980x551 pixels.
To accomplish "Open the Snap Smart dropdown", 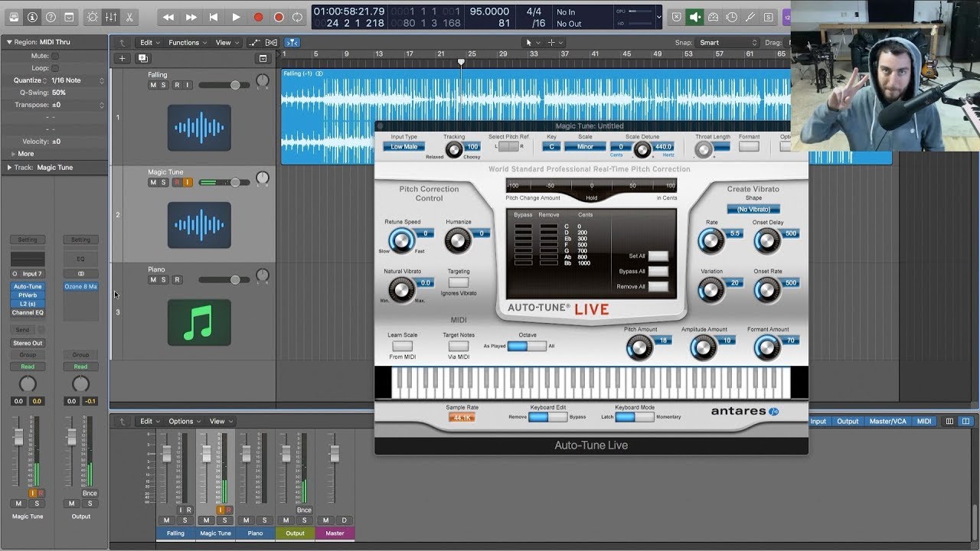I will [728, 43].
